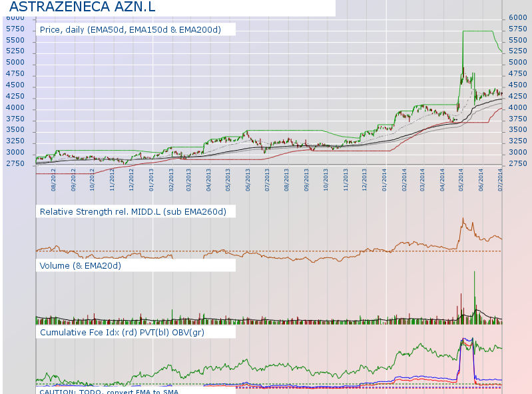Click the ASTRAZENECA AZN.L chart title
532x394 pixels.
tap(82, 7)
